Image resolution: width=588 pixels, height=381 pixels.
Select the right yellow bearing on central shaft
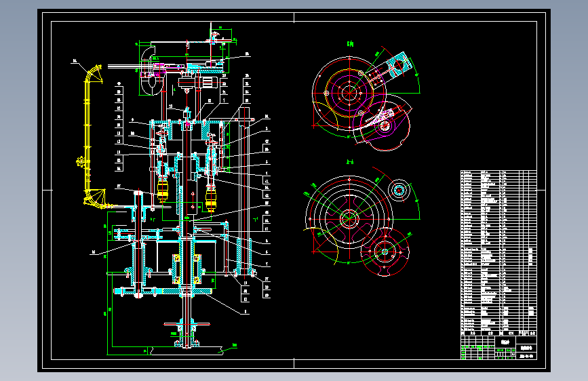coord(197,269)
